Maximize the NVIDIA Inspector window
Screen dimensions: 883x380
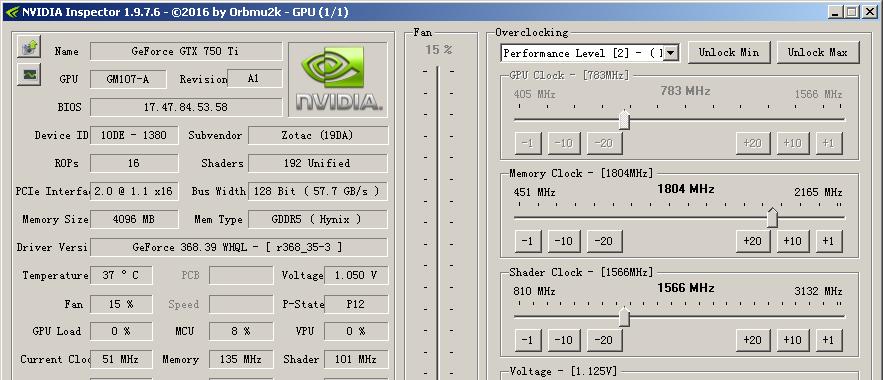pos(851,12)
